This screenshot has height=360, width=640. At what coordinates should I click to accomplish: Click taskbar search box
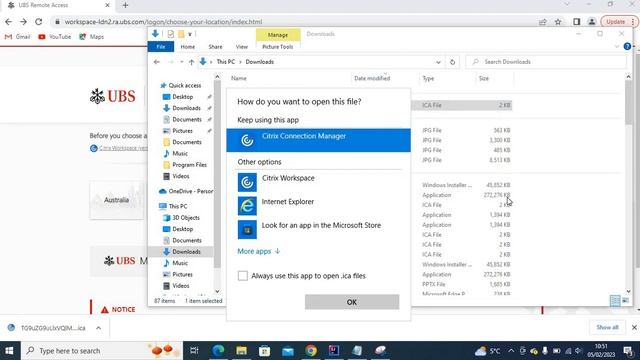(x=102, y=351)
